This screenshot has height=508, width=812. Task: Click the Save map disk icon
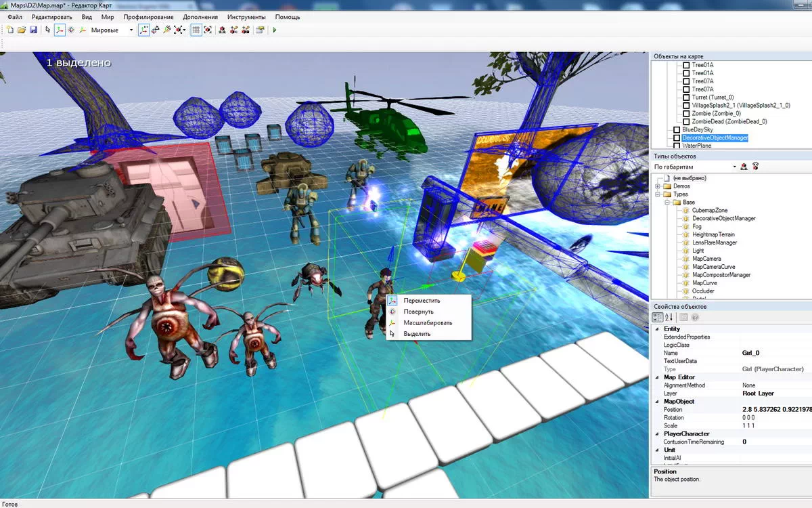point(33,30)
